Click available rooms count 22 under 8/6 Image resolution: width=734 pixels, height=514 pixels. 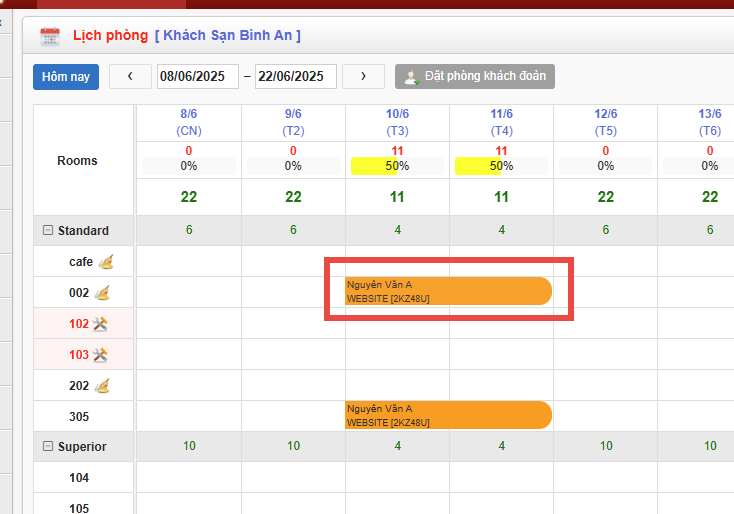tap(189, 197)
